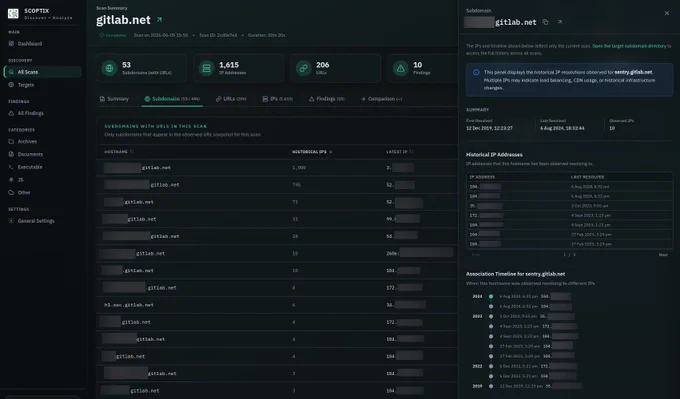The height and width of the screenshot is (399, 680).
Task: Select All Scans in the sidebar
Action: (42, 72)
